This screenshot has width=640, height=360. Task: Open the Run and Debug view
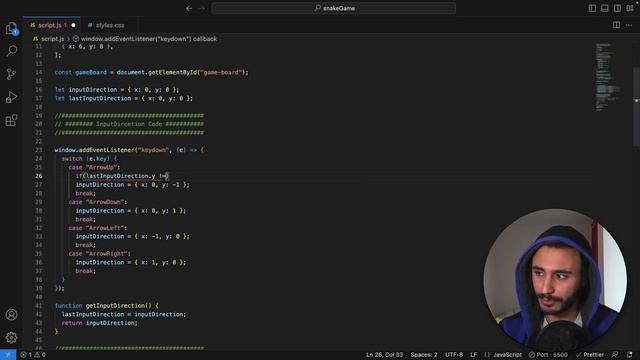11,97
